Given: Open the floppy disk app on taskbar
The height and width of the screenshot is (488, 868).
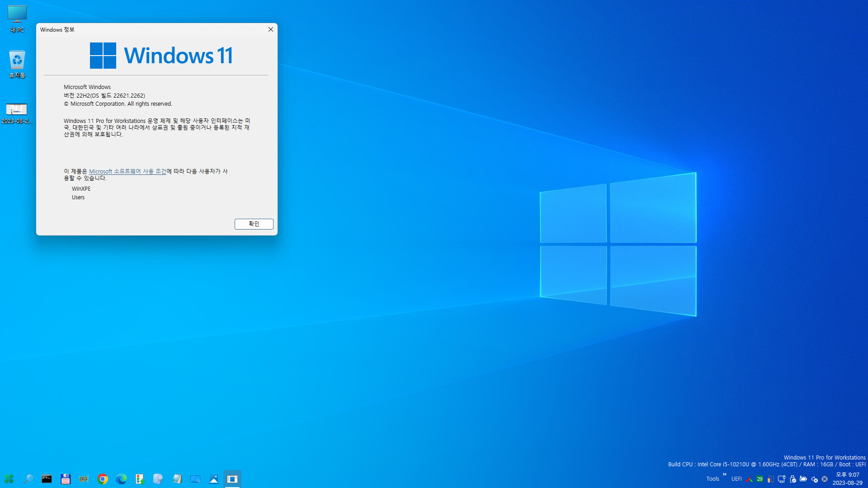Looking at the screenshot, I should coord(66,479).
